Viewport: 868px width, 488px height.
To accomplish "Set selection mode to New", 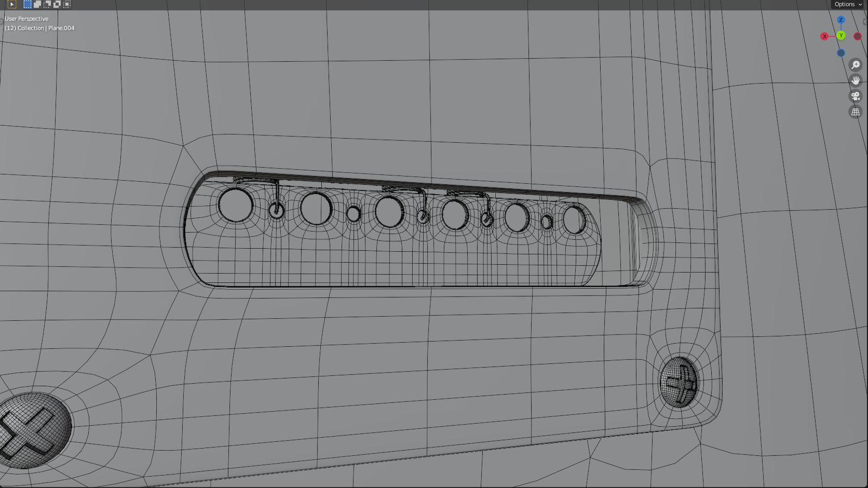I will (28, 4).
